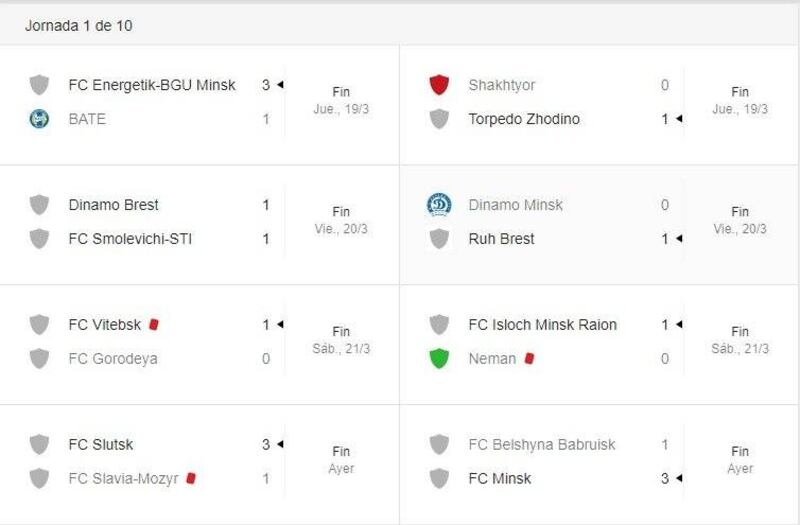Click the BATE club crest icon
This screenshot has width=800, height=525.
(x=39, y=119)
